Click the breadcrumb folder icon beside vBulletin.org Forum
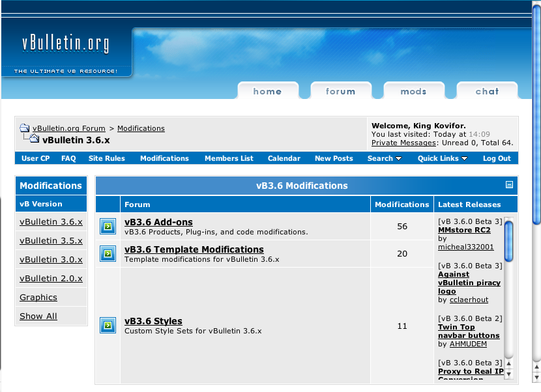This screenshot has height=392, width=541. [24, 128]
